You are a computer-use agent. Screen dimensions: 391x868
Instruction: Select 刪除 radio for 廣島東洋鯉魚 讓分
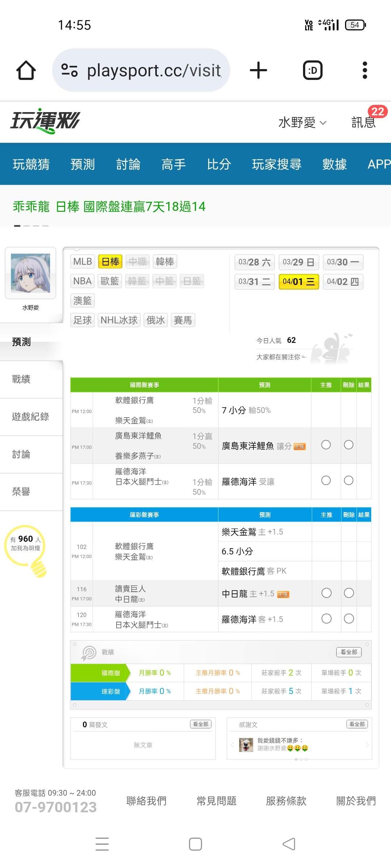click(x=349, y=445)
